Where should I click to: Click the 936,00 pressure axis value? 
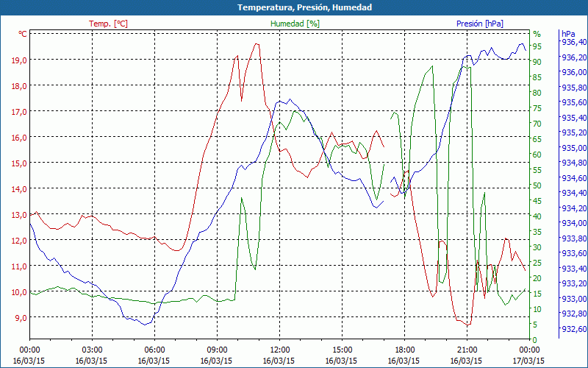click(574, 72)
